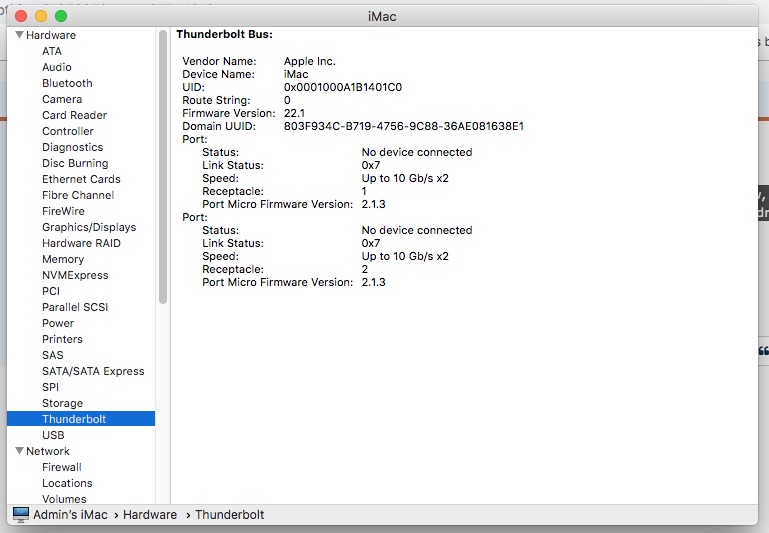Choose Hardware RAID entry
769x533 pixels.
pyautogui.click(x=81, y=243)
